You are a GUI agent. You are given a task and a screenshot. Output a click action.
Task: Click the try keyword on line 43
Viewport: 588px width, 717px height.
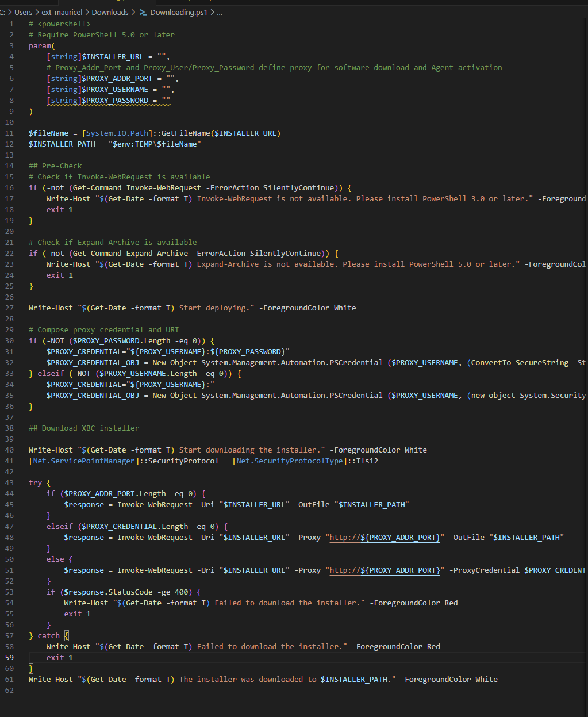(35, 483)
